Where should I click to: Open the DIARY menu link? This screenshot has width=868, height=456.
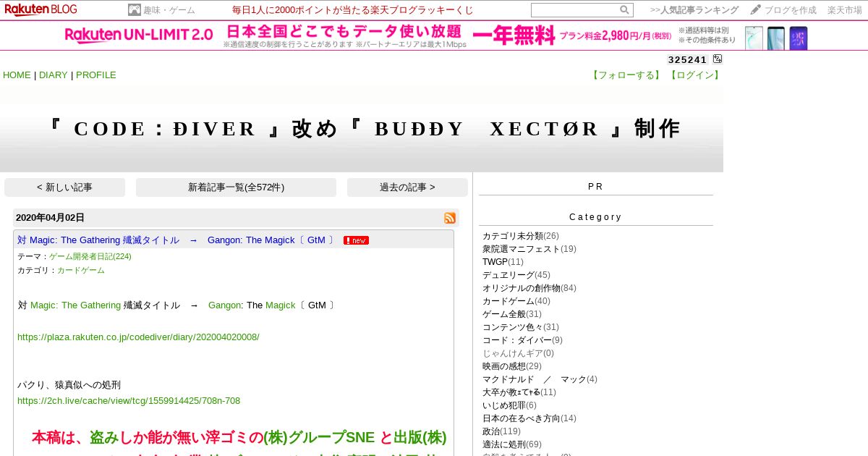[53, 75]
